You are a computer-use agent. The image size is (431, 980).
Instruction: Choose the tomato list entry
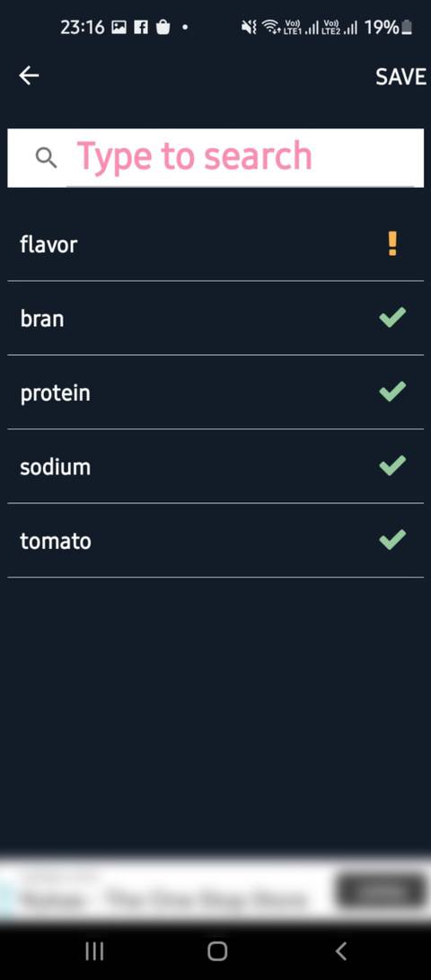[215, 541]
